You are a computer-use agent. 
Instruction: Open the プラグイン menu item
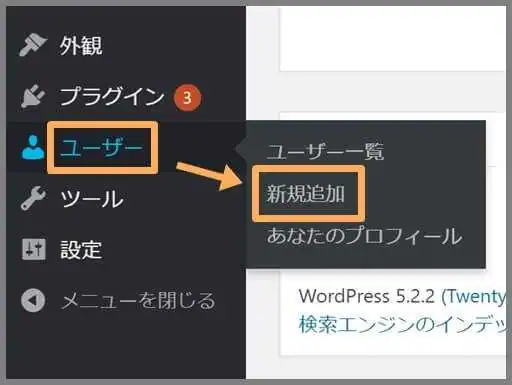pos(112,97)
